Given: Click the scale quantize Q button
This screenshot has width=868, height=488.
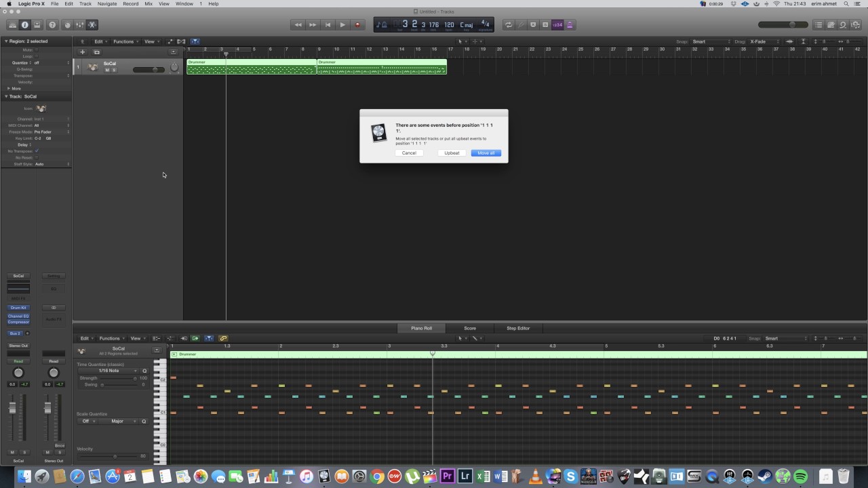Looking at the screenshot, I should (x=144, y=421).
